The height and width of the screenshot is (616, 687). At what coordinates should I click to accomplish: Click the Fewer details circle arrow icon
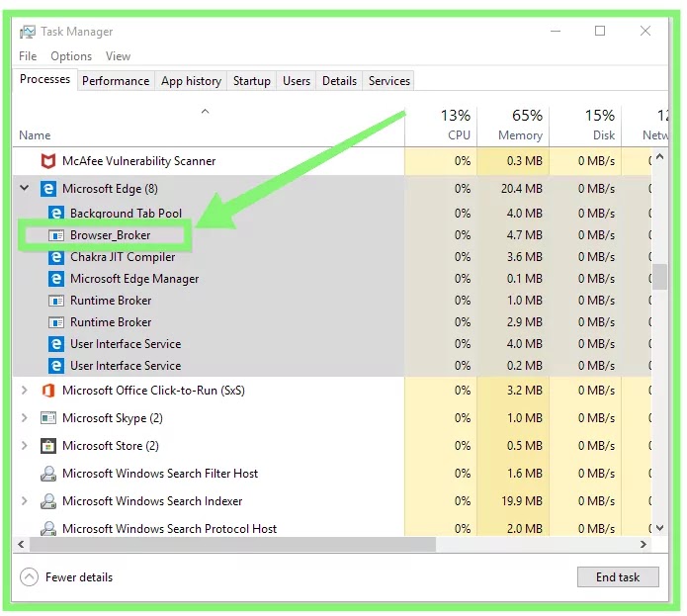coord(29,577)
